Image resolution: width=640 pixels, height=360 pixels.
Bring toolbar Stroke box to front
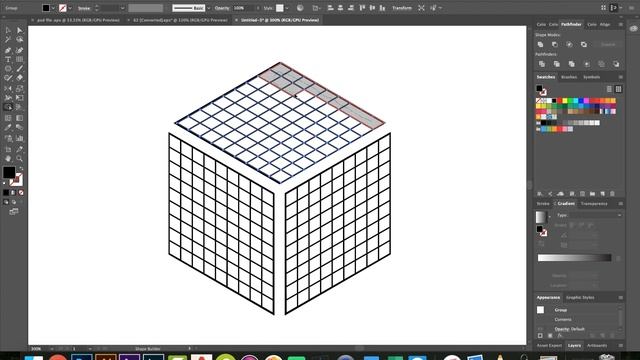point(17,180)
